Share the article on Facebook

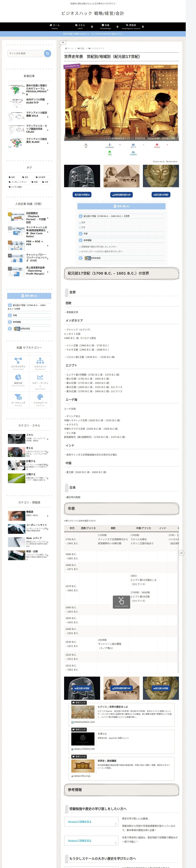109,146
